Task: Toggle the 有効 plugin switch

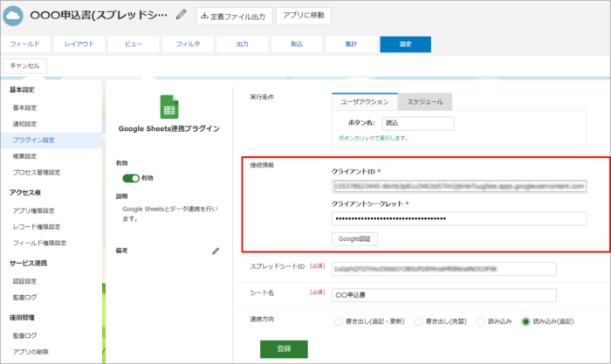Action: click(131, 178)
